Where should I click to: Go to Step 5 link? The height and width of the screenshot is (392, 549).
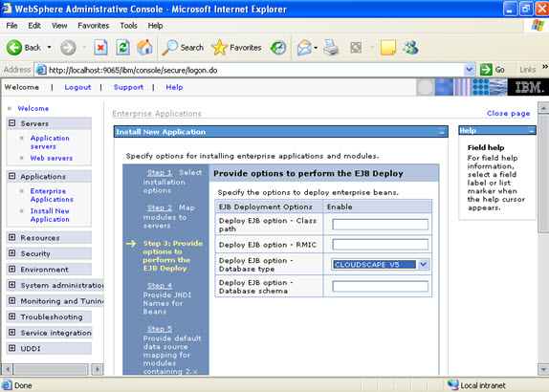pos(160,329)
